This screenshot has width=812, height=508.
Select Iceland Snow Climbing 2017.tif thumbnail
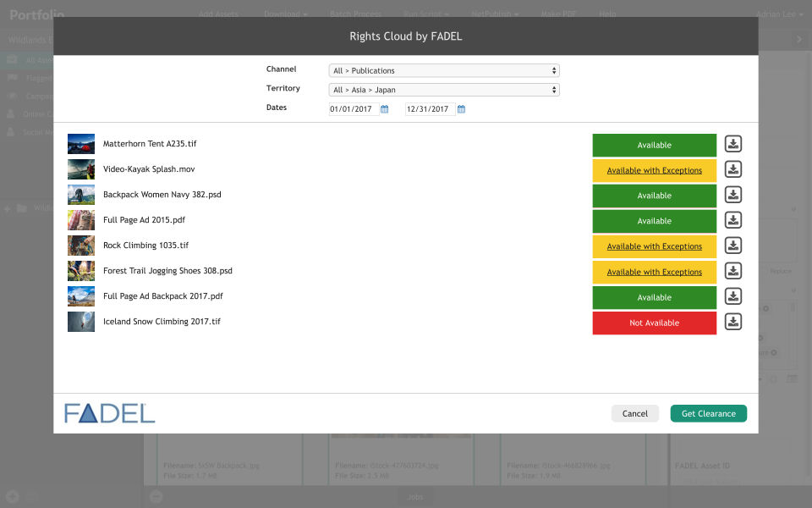81,322
